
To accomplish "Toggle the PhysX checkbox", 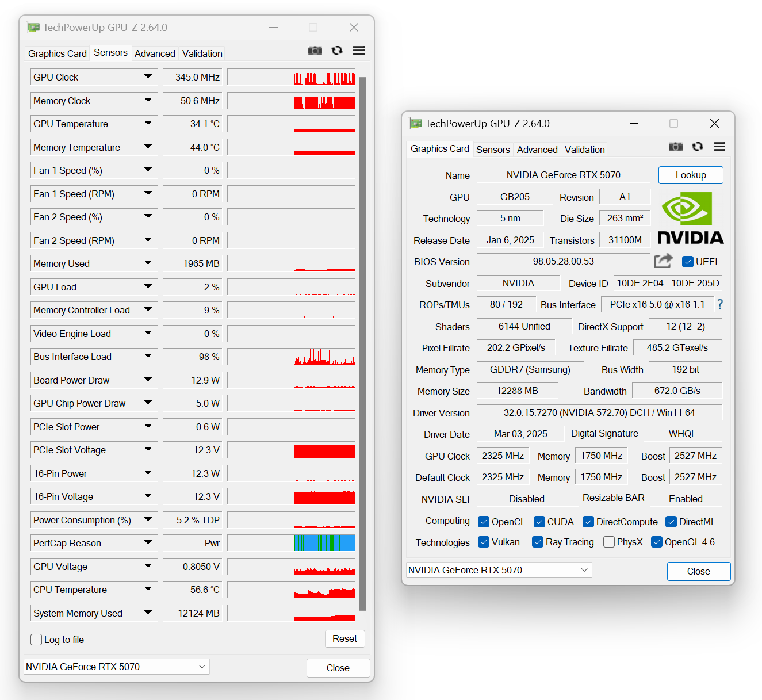I will 608,542.
